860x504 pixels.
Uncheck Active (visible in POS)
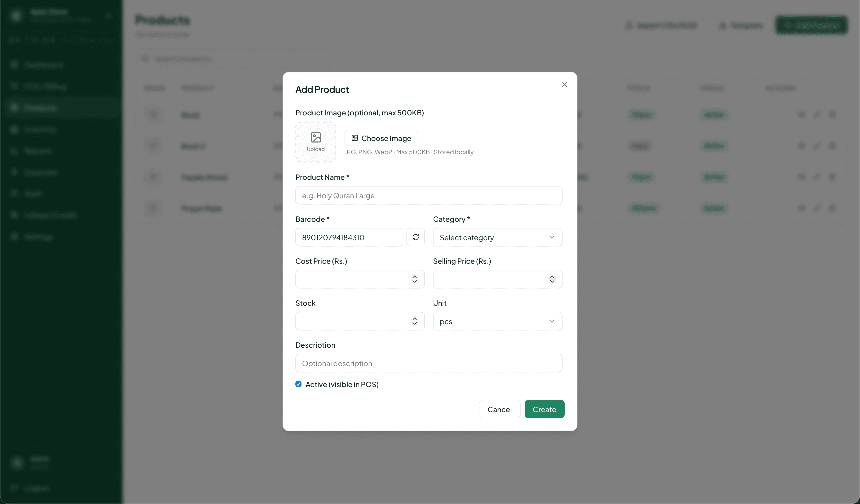tap(298, 384)
